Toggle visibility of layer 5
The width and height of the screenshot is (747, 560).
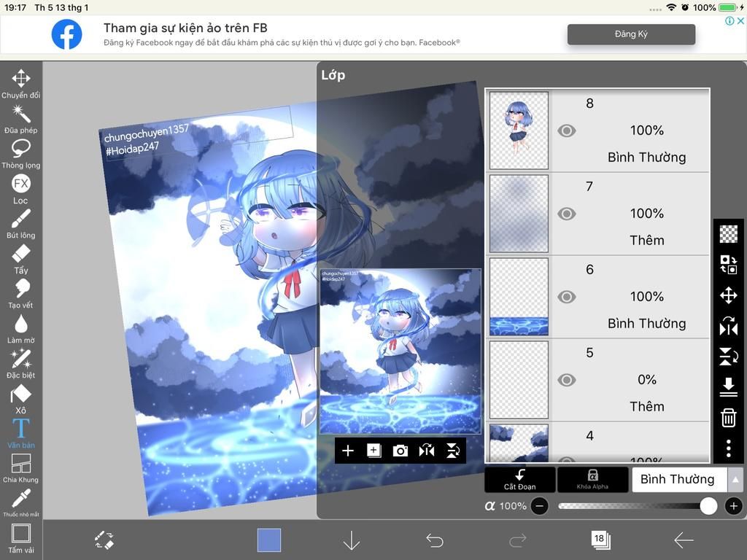566,380
